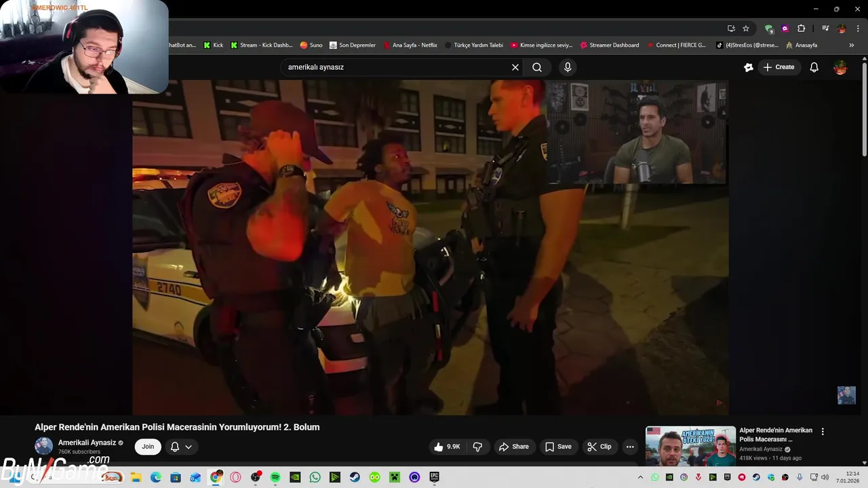Open the StresEos TikTok bookmark
This screenshot has width=868, height=488.
747,45
